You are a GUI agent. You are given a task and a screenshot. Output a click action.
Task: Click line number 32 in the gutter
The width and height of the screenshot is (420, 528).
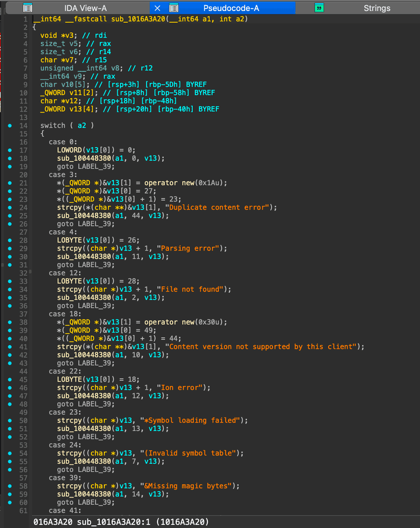[23, 273]
